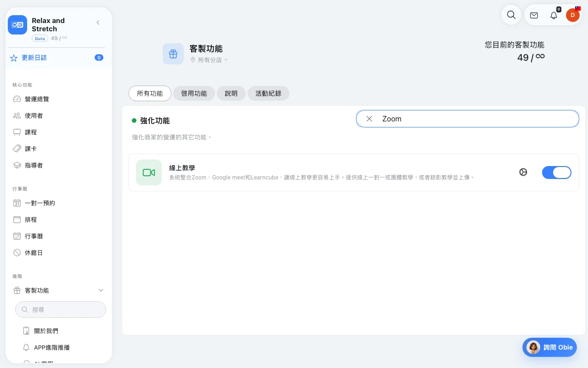
Task: Go to 指導者 in sidebar
Action: click(59, 165)
